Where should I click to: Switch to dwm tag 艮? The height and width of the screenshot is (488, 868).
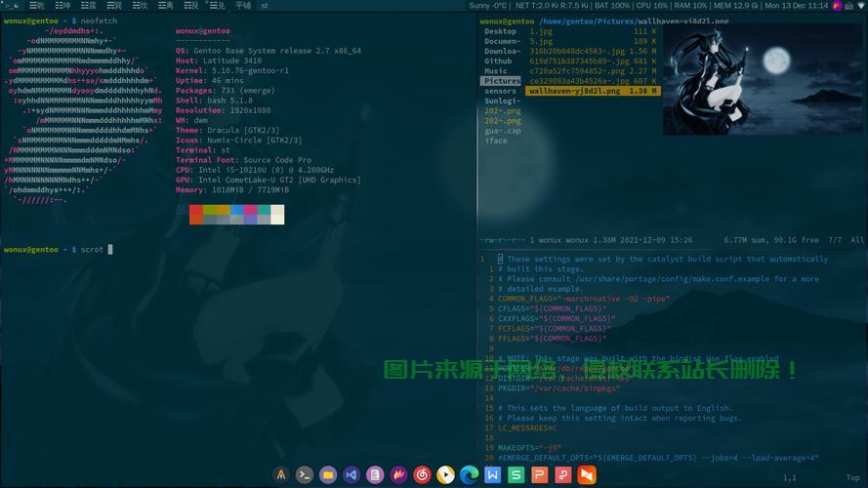point(191,6)
